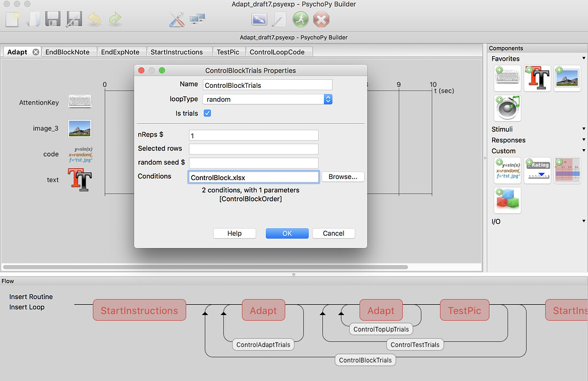Expand the Stimuli components section
This screenshot has width=588, height=381.
point(583,129)
